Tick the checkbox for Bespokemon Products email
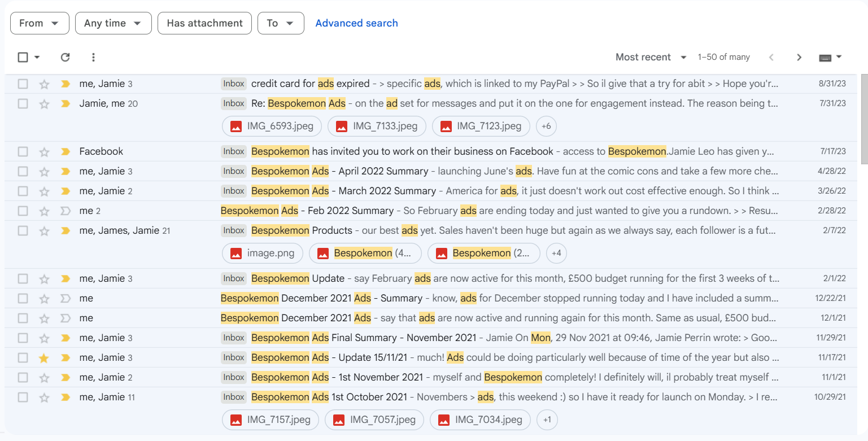 (23, 231)
